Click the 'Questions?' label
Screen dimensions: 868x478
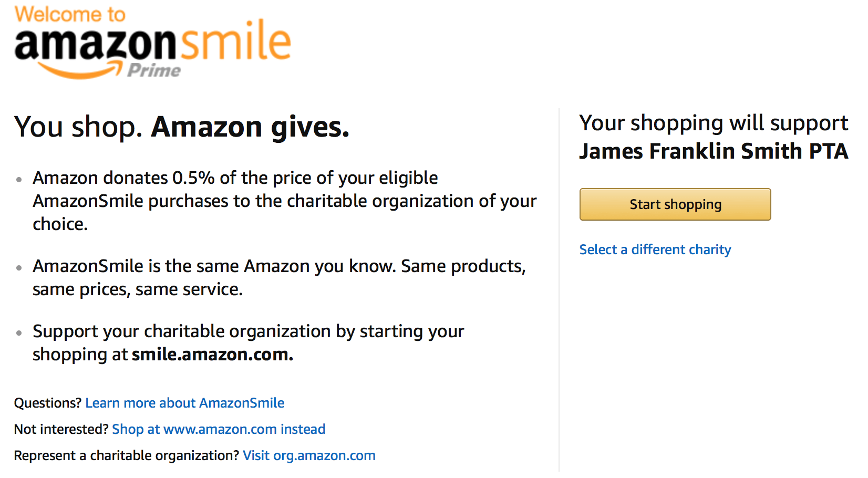point(48,403)
